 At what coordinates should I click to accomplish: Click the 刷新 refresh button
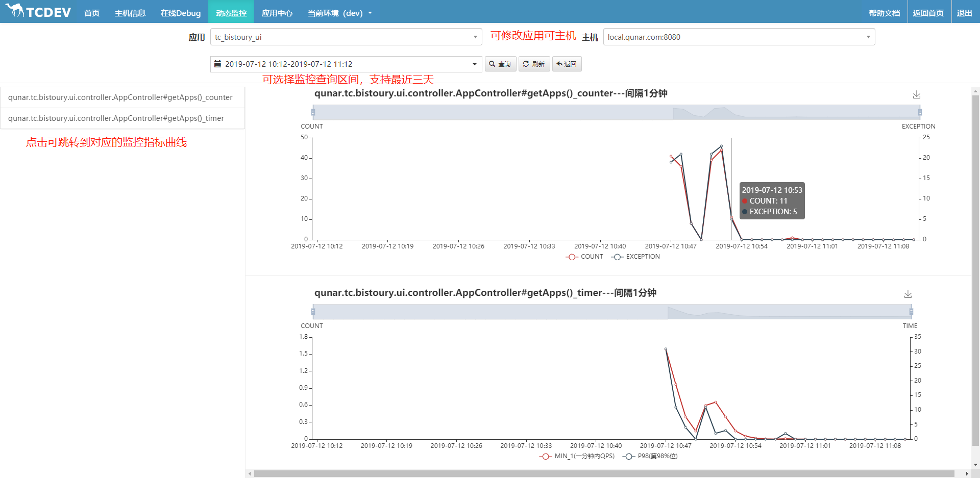pos(534,64)
